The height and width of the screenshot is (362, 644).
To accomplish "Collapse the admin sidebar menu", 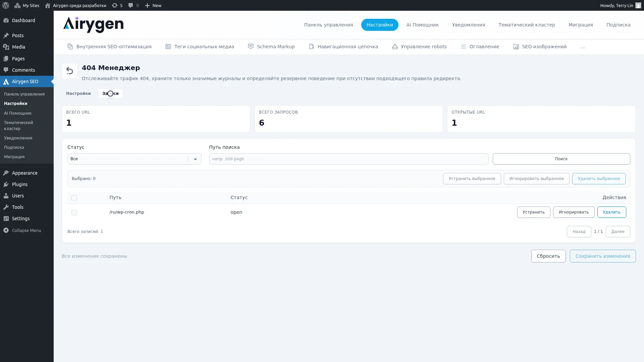I will 27,230.
